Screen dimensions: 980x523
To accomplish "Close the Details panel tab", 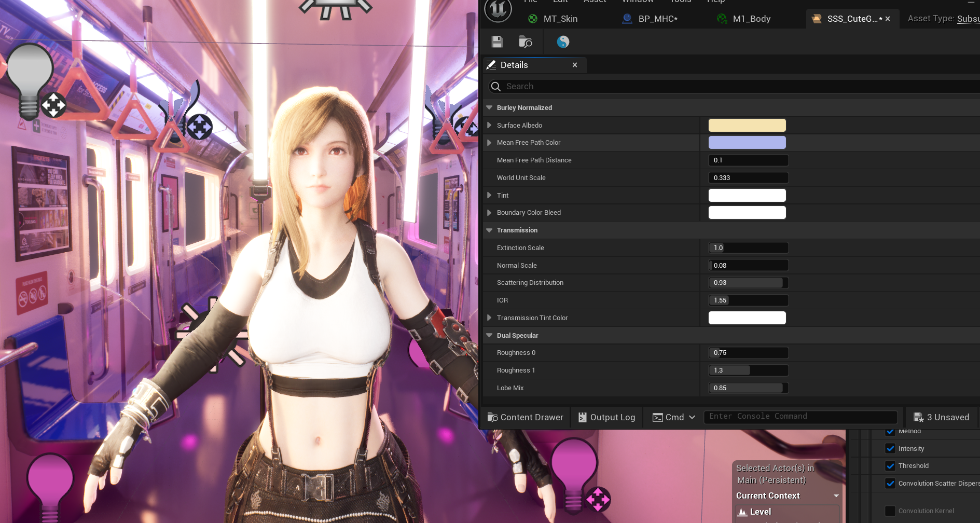I will pyautogui.click(x=575, y=65).
